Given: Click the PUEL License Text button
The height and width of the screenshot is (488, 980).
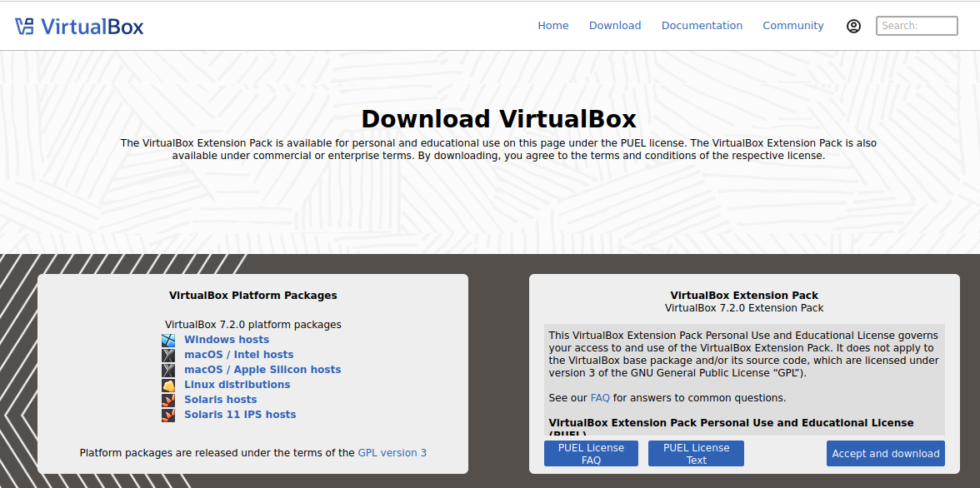Looking at the screenshot, I should coord(697,454).
